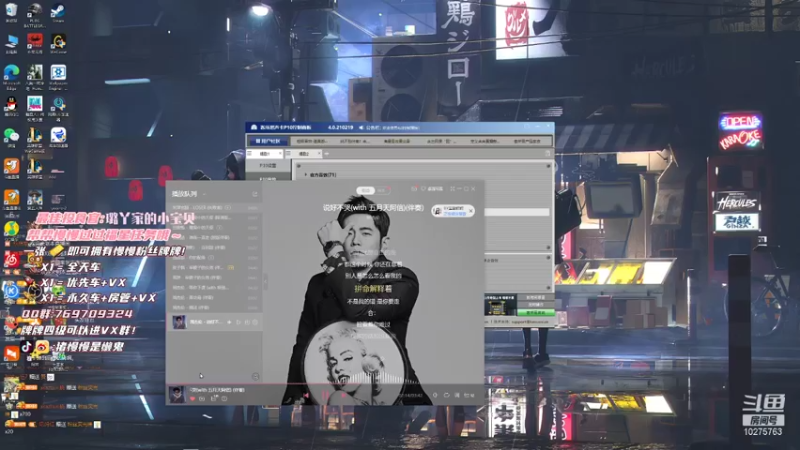Screen dimensions: 800x450
Task: Switch to the Mode 1 tab
Action: click(x=265, y=154)
